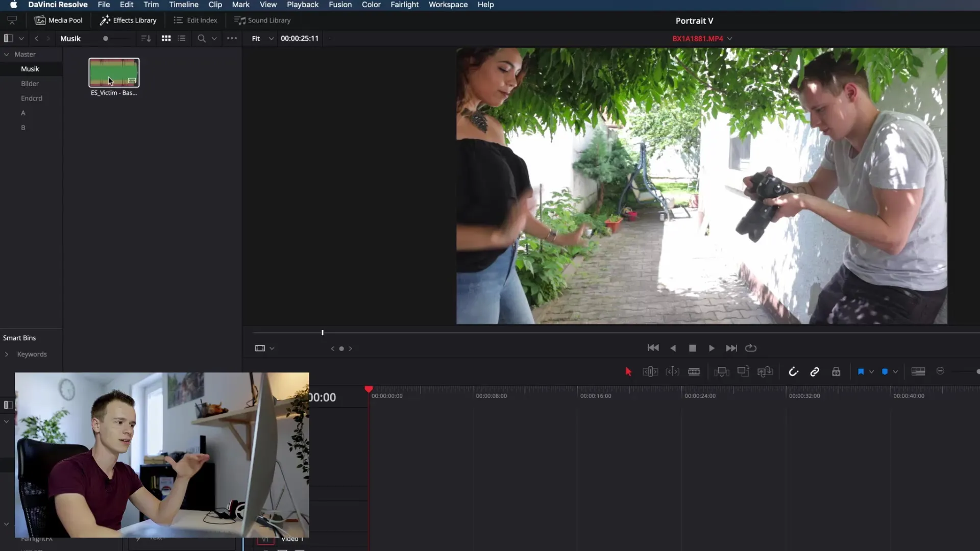Navigate forward in bin history

(x=48, y=38)
